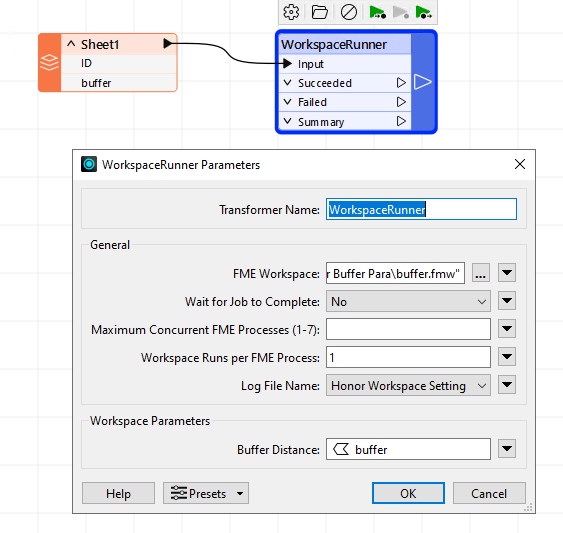The height and width of the screenshot is (533, 563).
Task: Open transformer settings gear icon
Action: pos(291,12)
